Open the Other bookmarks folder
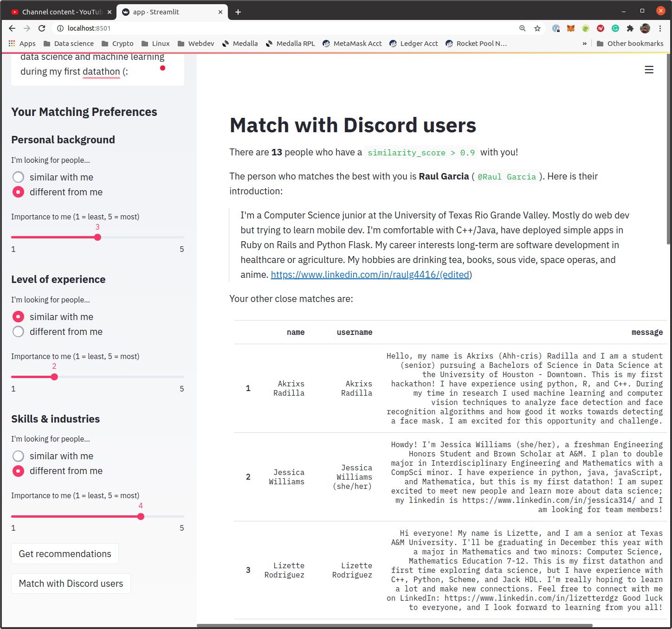Viewport: 672px width, 629px height. [630, 44]
